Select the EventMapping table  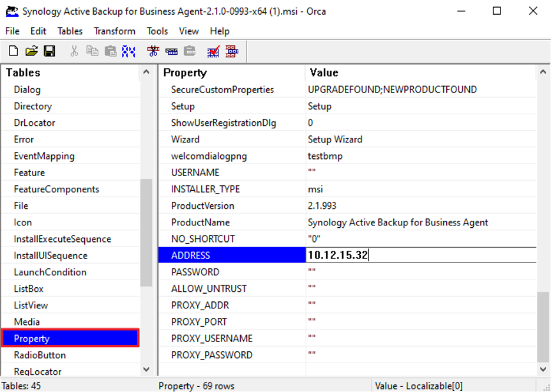70,156
